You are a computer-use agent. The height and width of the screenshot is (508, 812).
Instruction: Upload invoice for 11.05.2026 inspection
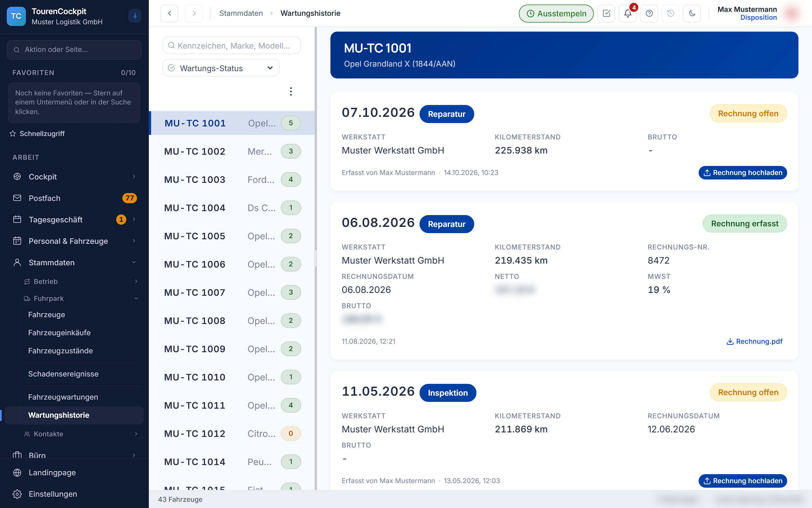[743, 481]
